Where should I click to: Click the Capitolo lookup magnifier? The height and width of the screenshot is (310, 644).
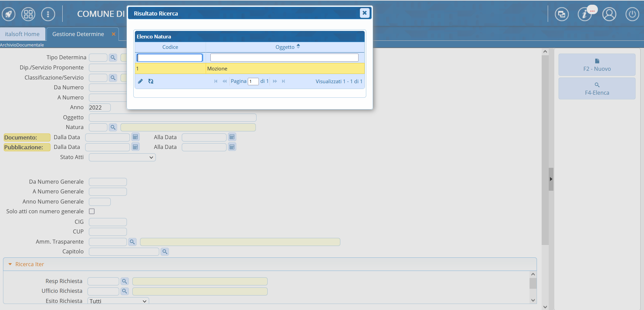pyautogui.click(x=165, y=252)
